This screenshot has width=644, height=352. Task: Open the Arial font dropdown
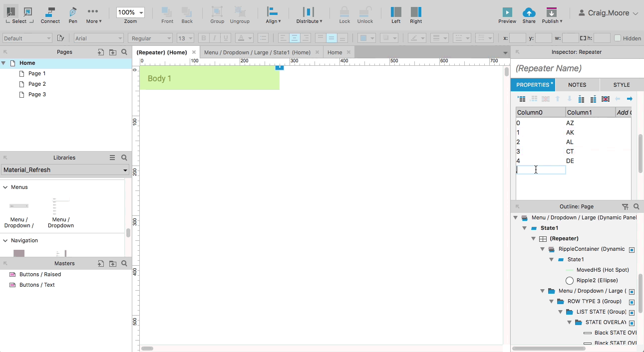98,38
